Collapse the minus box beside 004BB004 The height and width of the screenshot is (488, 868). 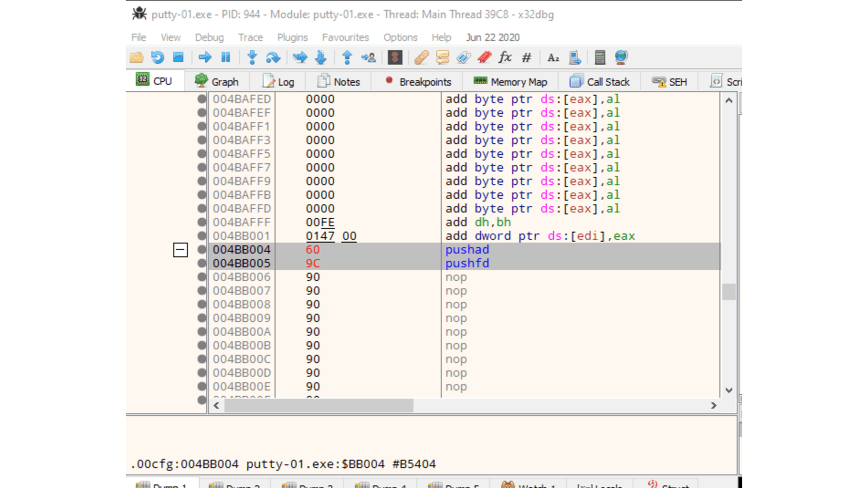point(180,250)
